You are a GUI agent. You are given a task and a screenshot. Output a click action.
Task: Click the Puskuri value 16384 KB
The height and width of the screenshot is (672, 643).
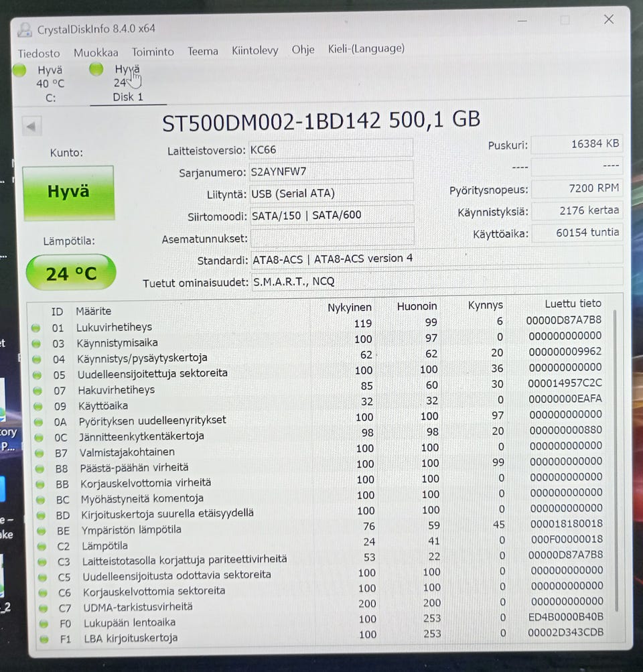[577, 144]
